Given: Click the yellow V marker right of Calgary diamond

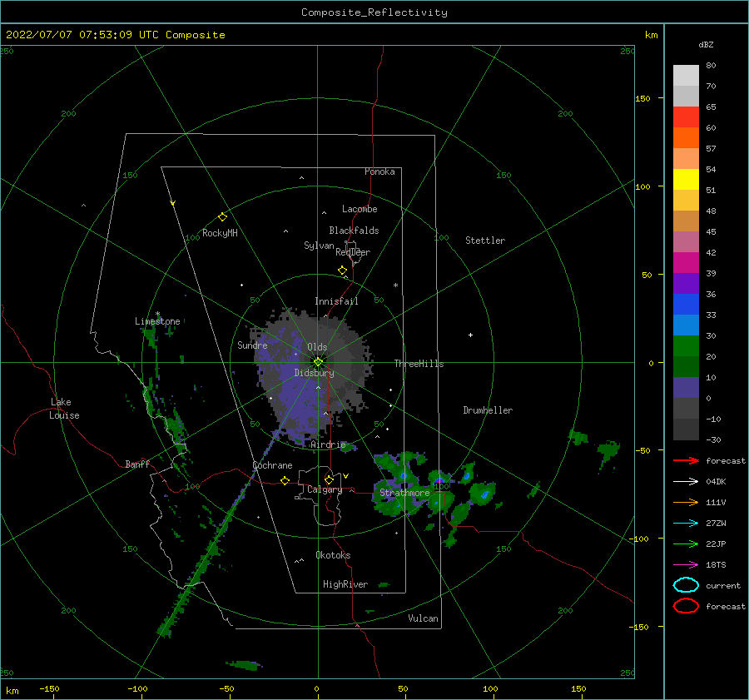Looking at the screenshot, I should (x=345, y=476).
